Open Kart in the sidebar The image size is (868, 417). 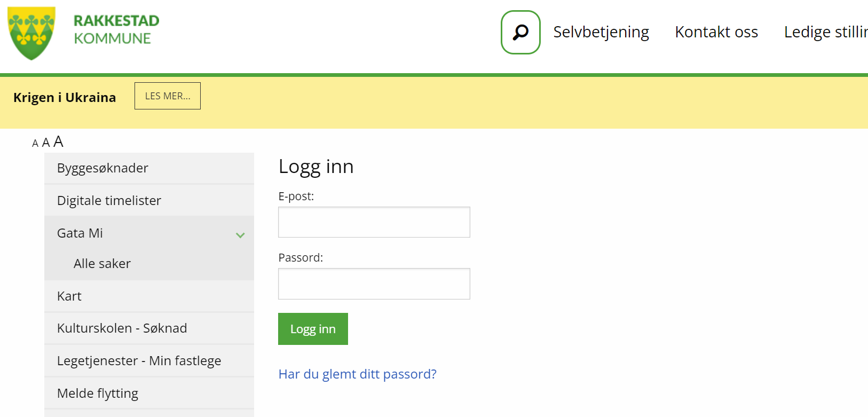tap(69, 296)
